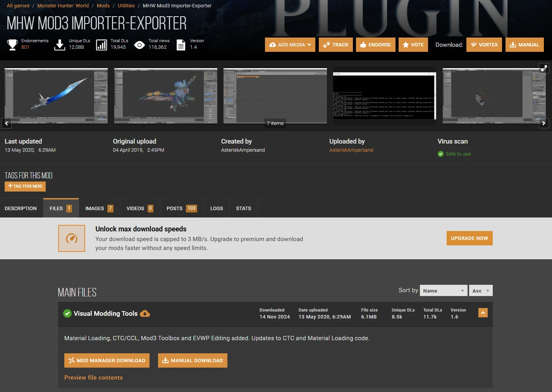Screen dimensions: 552x392
Task: Click Mod Manager Download button
Action: click(107, 360)
